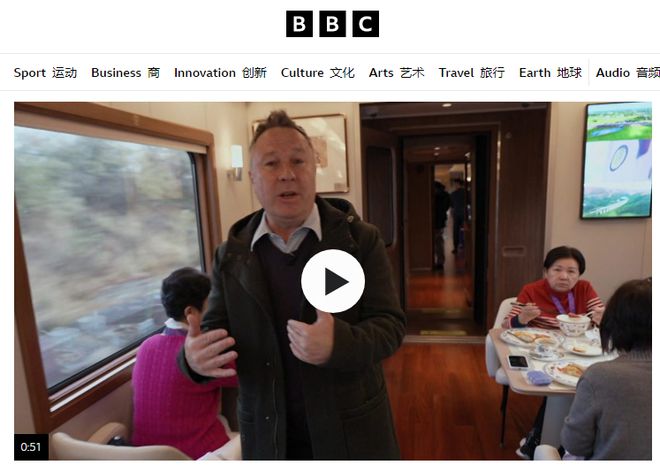Open the Arts section
Image resolution: width=660 pixels, height=465 pixels.
[397, 73]
